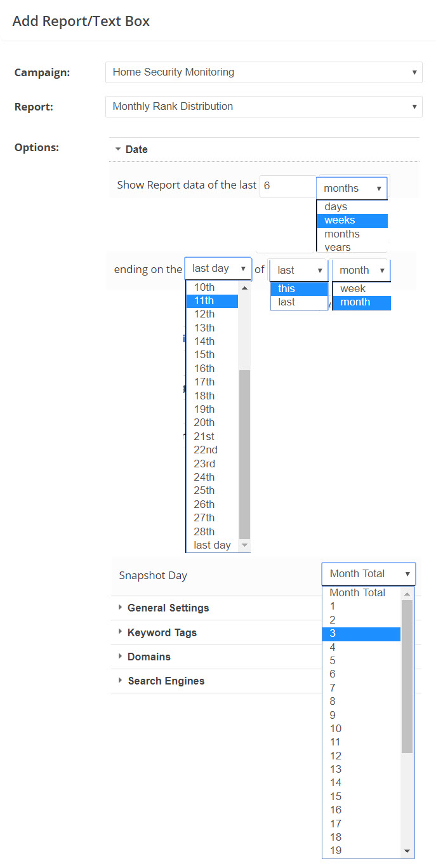Open the Report dropdown

coord(263,107)
